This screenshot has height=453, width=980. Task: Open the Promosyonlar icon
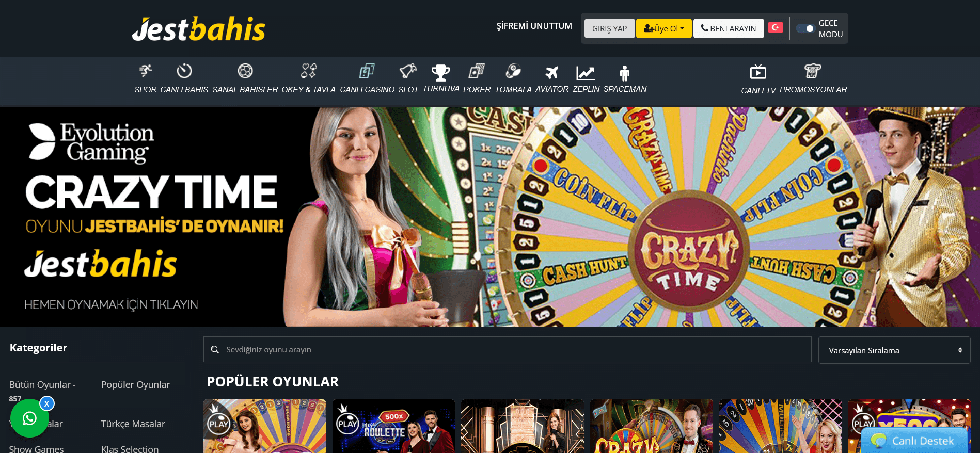pos(813,71)
